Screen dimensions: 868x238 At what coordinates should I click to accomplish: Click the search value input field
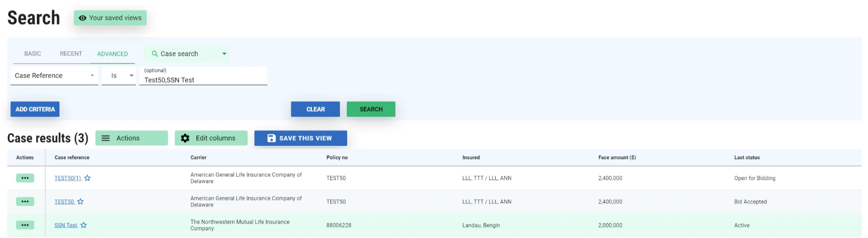pos(203,80)
